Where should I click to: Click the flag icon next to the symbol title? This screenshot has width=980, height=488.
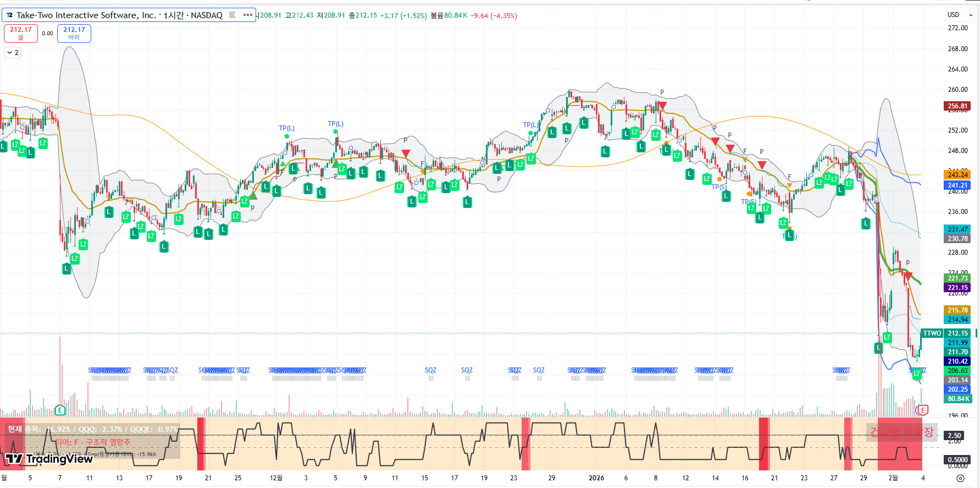click(x=232, y=15)
